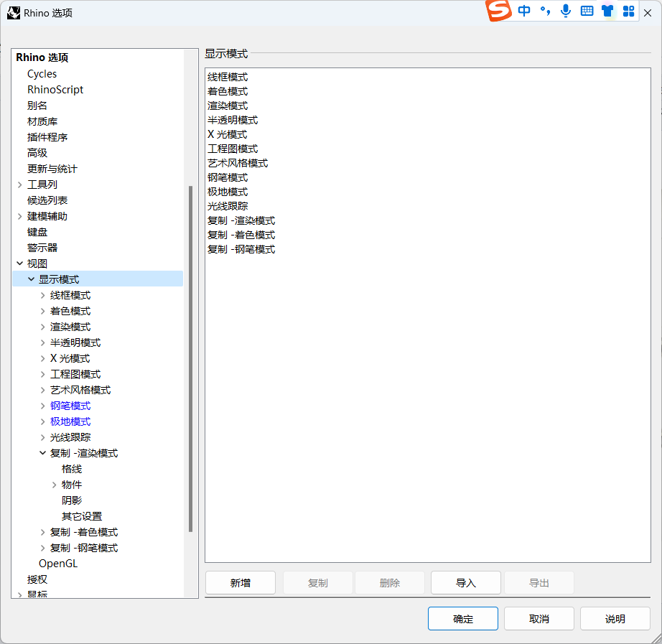Image resolution: width=662 pixels, height=644 pixels.
Task: Select 格线 under 复制 -渲染模式
Action: click(x=72, y=469)
